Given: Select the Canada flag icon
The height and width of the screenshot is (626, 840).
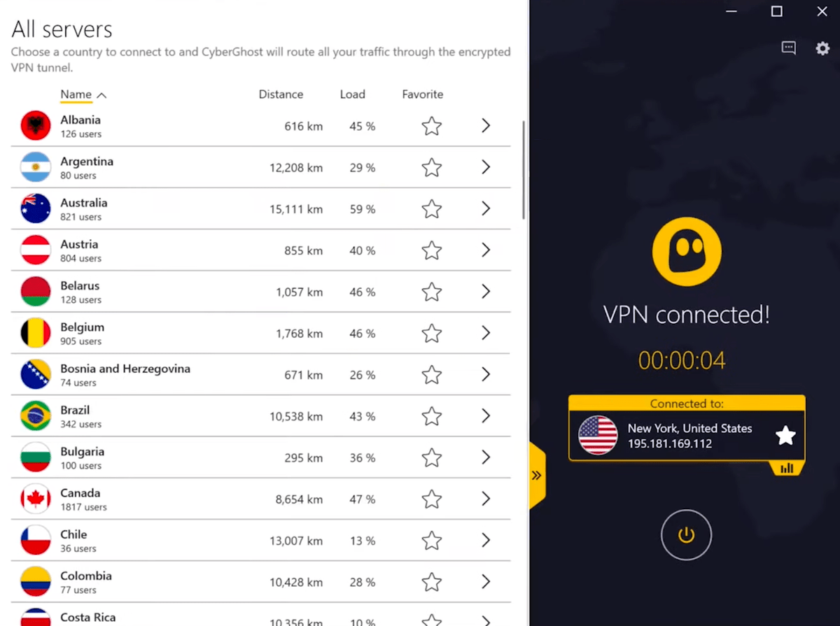Looking at the screenshot, I should tap(35, 499).
